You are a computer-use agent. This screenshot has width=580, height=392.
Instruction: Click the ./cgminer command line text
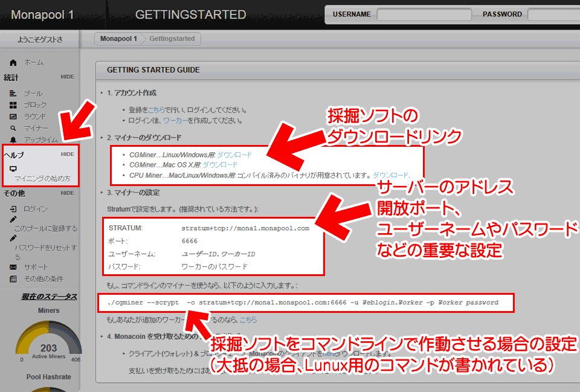pyautogui.click(x=303, y=303)
